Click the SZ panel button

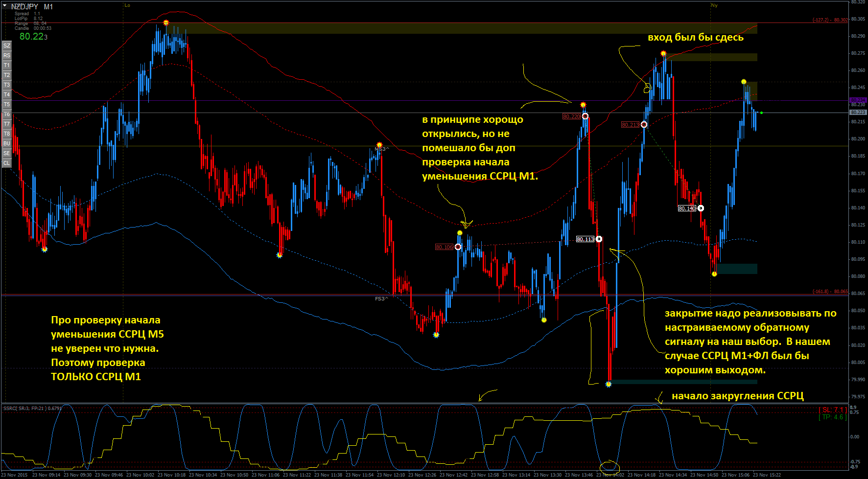(7, 46)
